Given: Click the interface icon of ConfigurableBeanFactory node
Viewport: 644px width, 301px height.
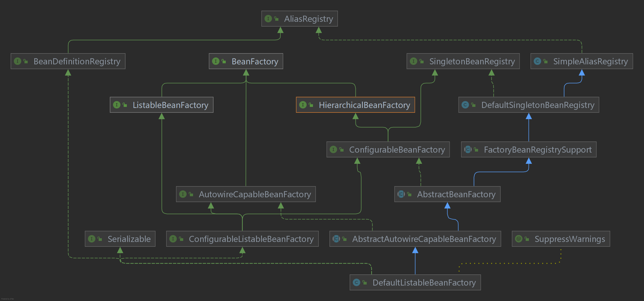Looking at the screenshot, I should (333, 149).
